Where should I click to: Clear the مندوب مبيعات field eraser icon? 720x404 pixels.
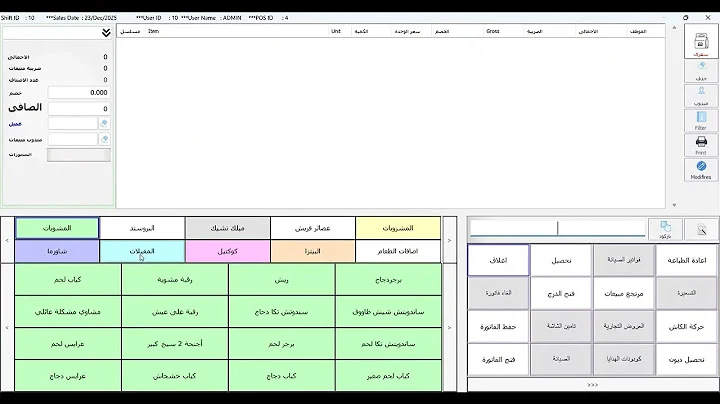tap(104, 139)
